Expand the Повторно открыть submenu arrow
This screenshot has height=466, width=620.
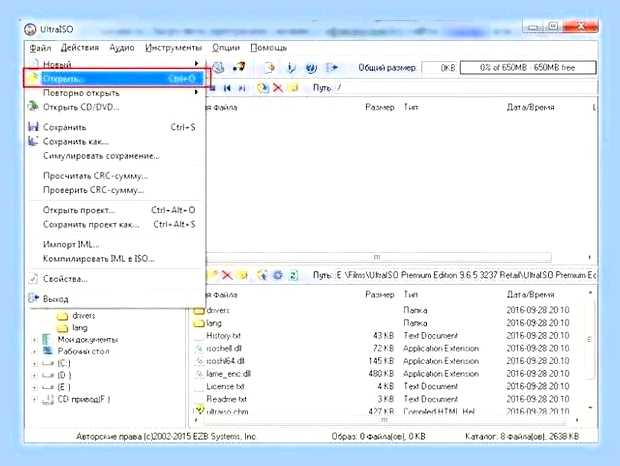(x=197, y=92)
